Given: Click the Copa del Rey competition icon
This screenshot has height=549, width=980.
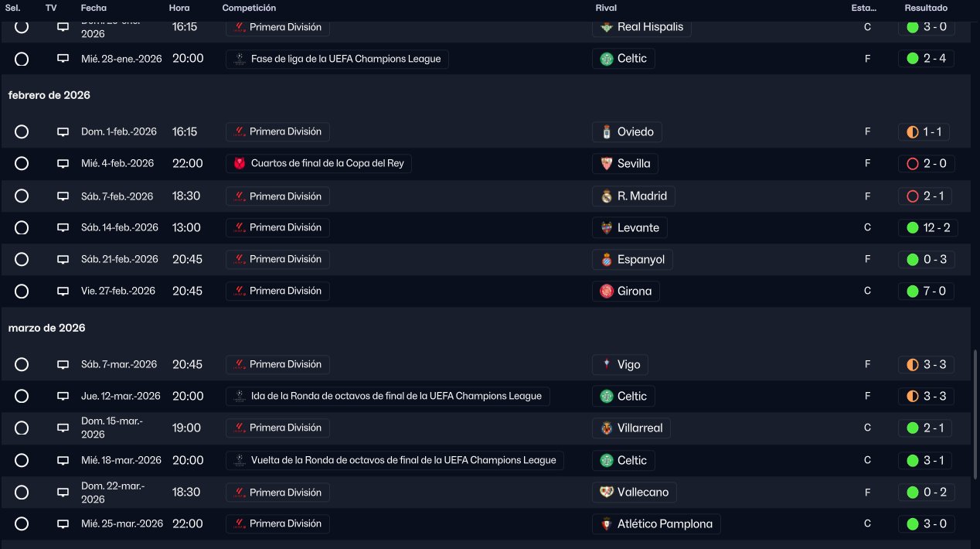Looking at the screenshot, I should [240, 164].
